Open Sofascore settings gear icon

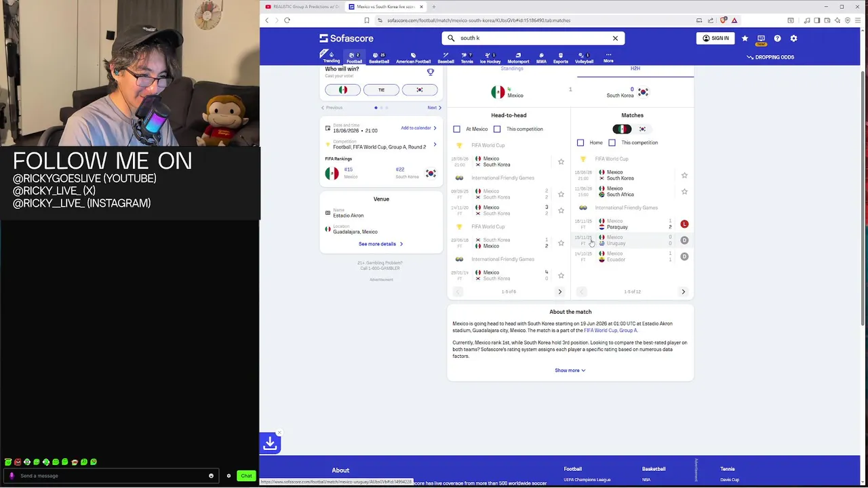[x=793, y=39]
